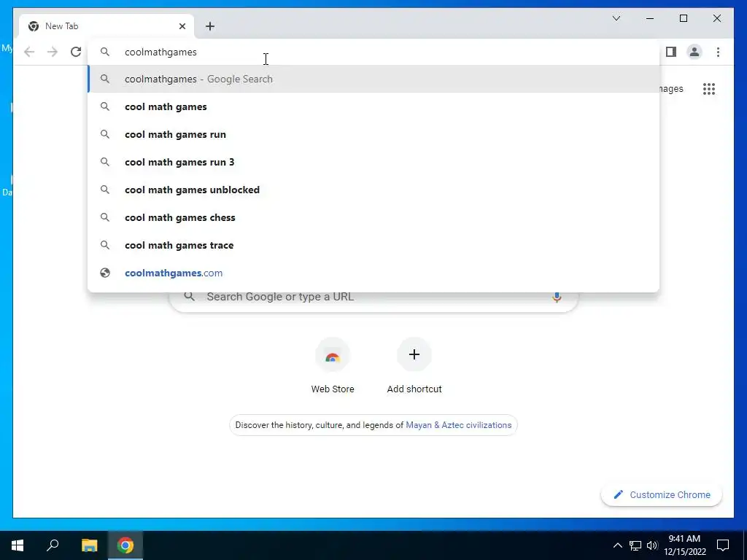Open the network status tray icon

(635, 545)
